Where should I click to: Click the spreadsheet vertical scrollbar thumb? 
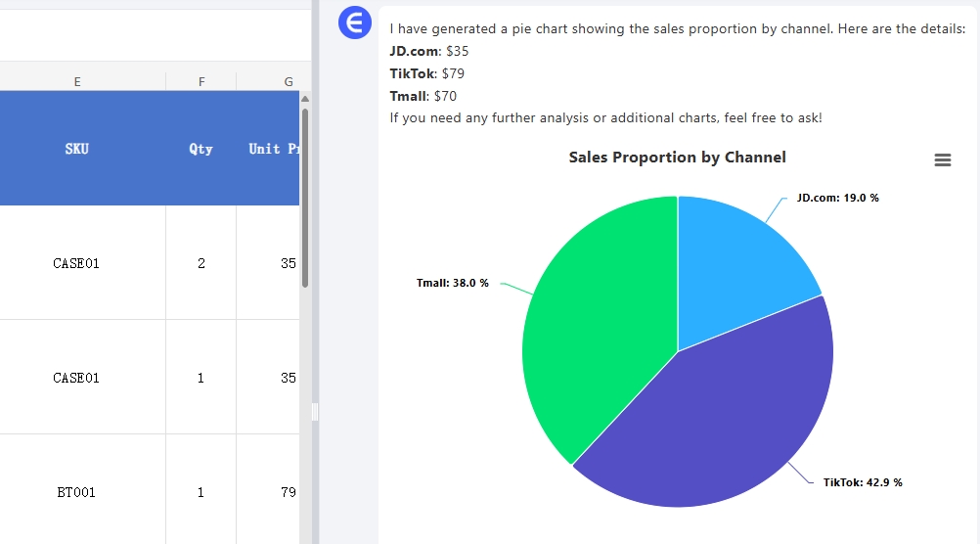coord(305,196)
